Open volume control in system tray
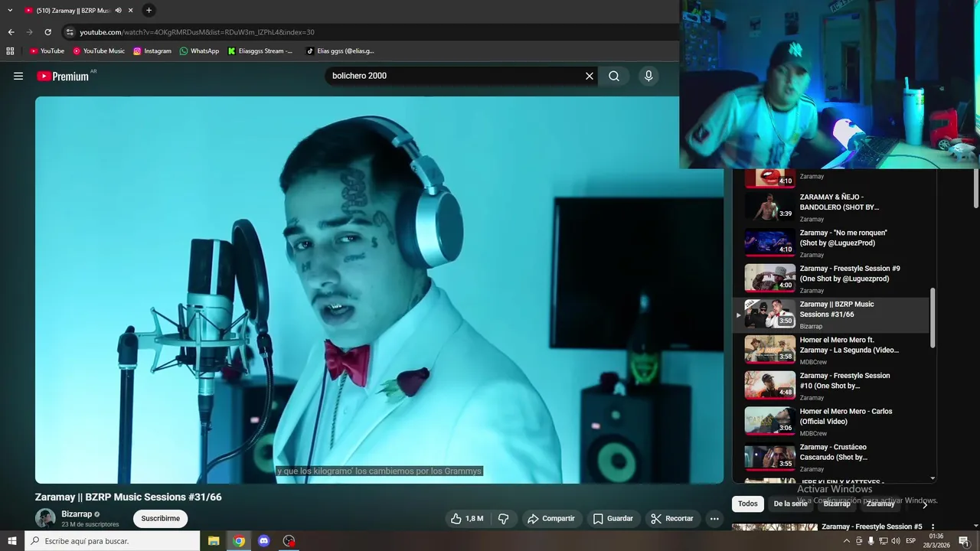 (x=895, y=541)
